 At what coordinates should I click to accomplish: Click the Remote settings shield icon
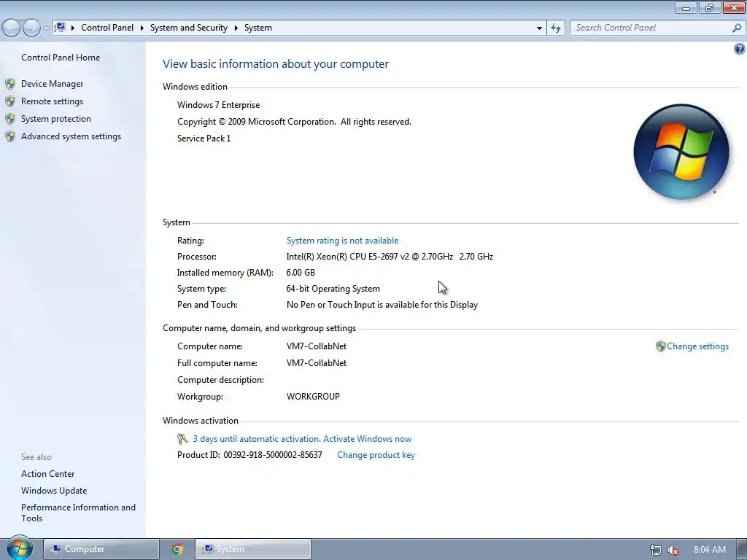click(x=10, y=101)
